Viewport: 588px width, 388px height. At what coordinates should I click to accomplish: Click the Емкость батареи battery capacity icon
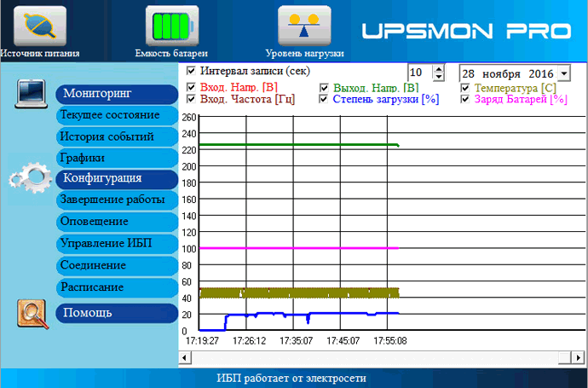[x=172, y=26]
